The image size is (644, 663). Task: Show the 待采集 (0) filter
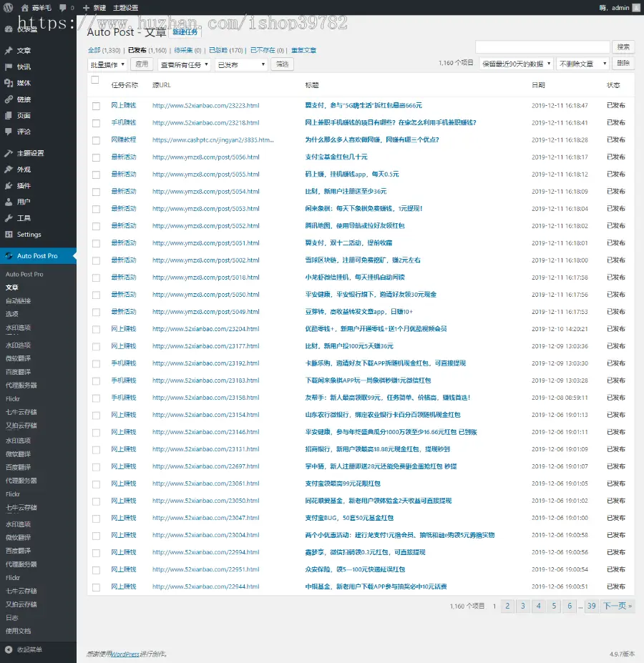(188, 50)
